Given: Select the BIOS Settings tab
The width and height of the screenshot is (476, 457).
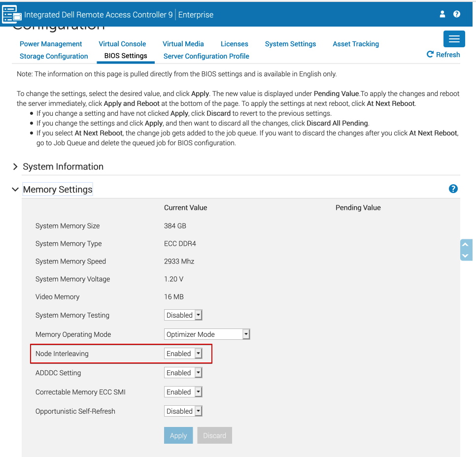Looking at the screenshot, I should (x=126, y=56).
